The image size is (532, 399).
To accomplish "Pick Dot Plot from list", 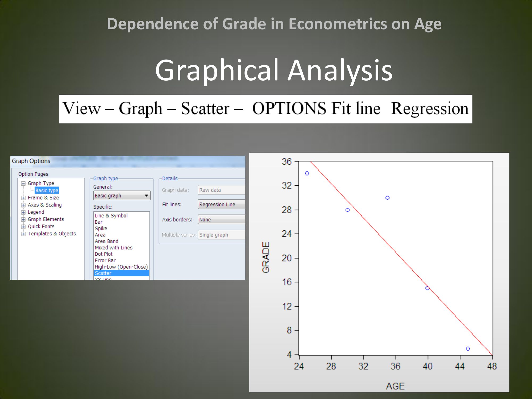I will (x=104, y=254).
